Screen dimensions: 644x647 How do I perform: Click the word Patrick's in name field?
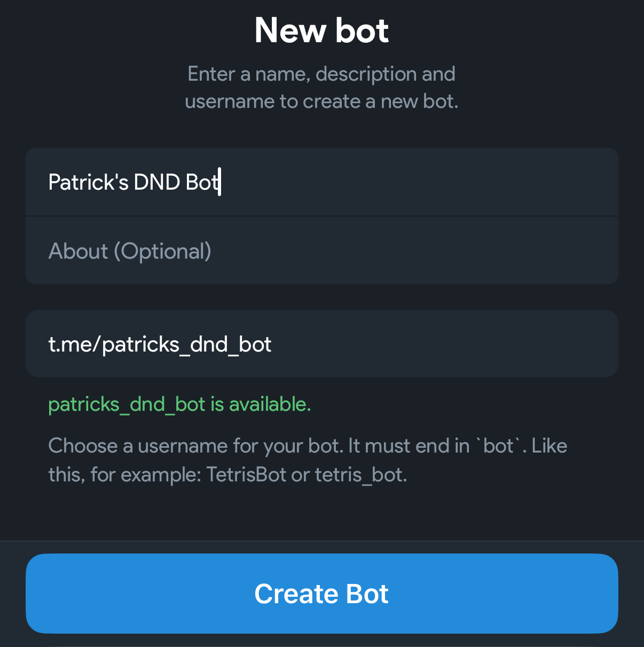[88, 182]
